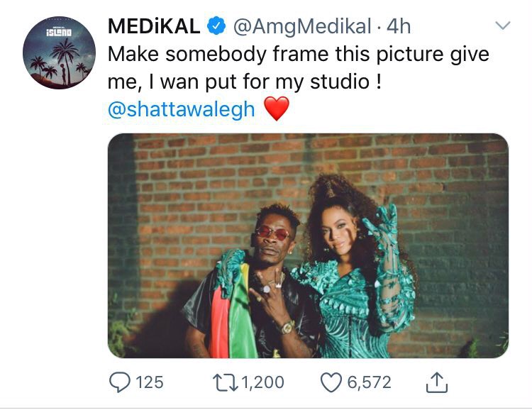
Task: Click the reply speech bubble icon
Action: (118, 382)
